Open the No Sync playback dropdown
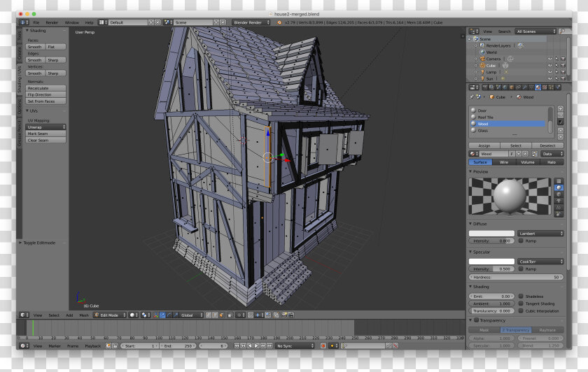This screenshot has height=372, width=588. tap(295, 345)
